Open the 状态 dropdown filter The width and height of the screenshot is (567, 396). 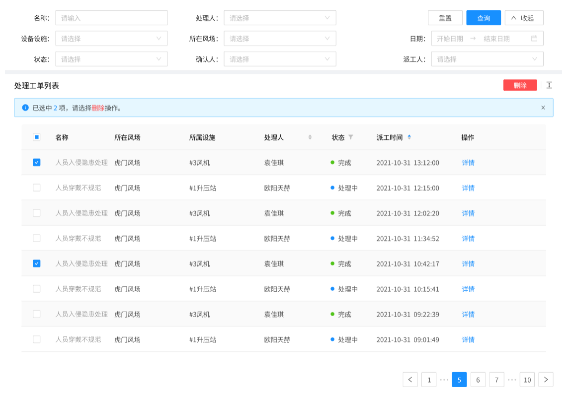tap(111, 59)
